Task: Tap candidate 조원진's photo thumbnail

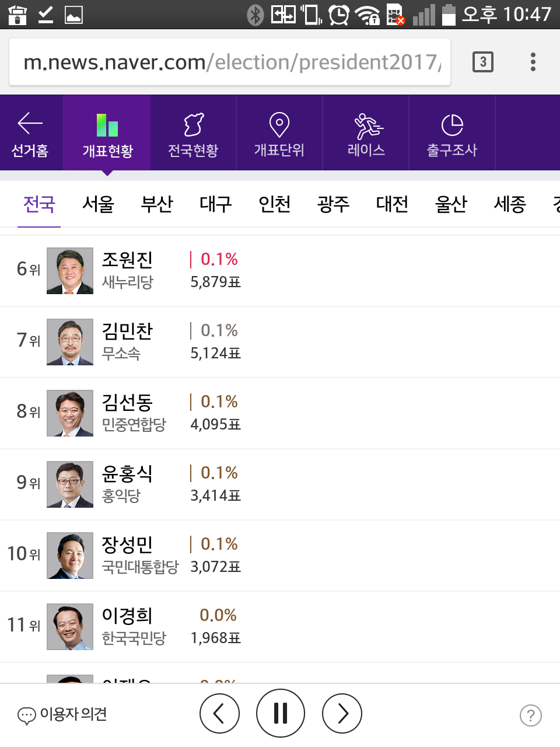Action: pyautogui.click(x=70, y=271)
